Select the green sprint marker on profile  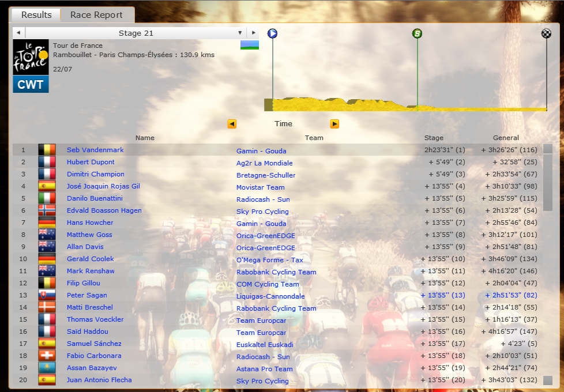(x=417, y=33)
